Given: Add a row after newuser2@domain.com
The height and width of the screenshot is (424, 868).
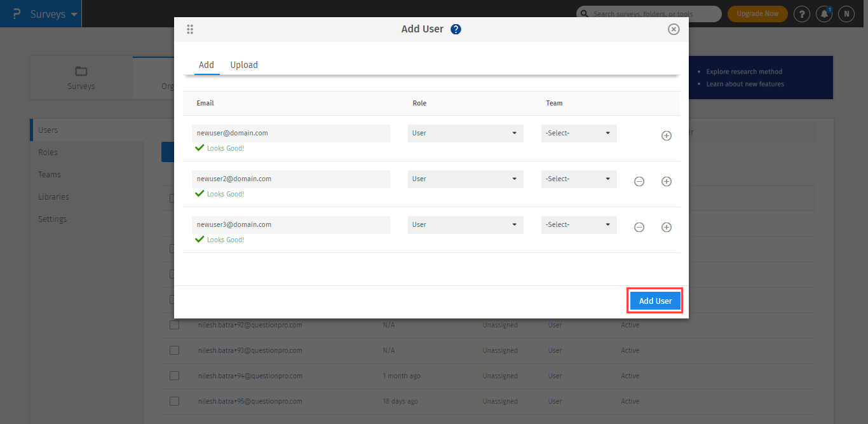Looking at the screenshot, I should (667, 181).
